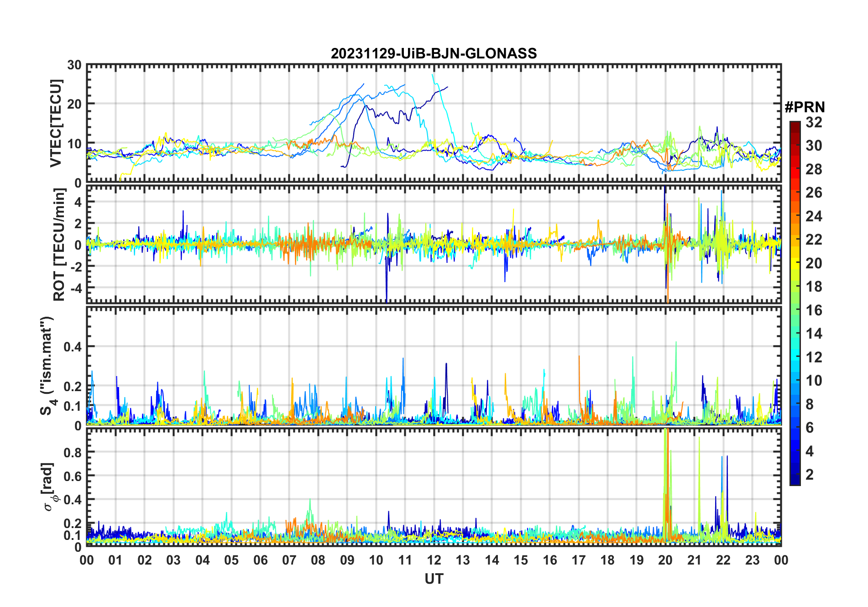Click the sigma-phi [rad] y-axis label
Screen dimensions: 868x607
[x=48, y=487]
